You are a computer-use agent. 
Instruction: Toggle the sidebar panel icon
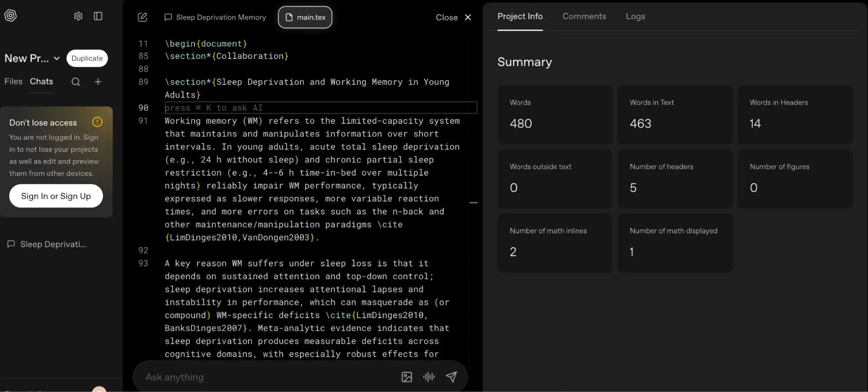(98, 16)
